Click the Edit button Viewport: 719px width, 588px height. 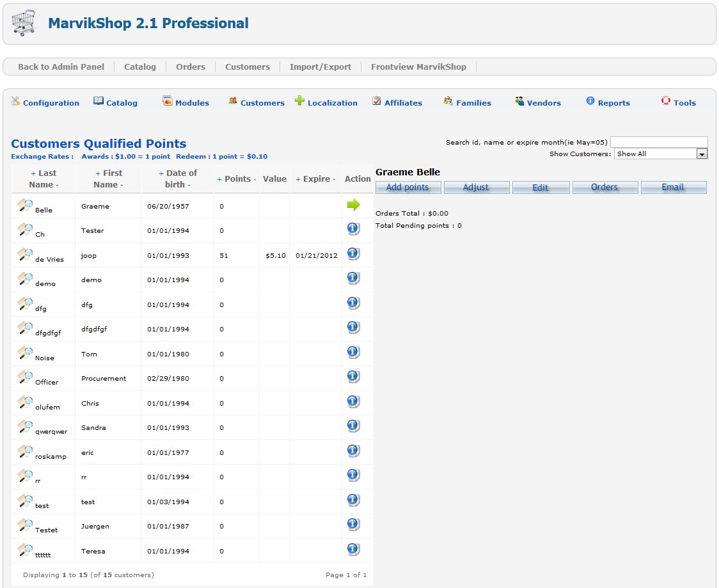[x=541, y=187]
